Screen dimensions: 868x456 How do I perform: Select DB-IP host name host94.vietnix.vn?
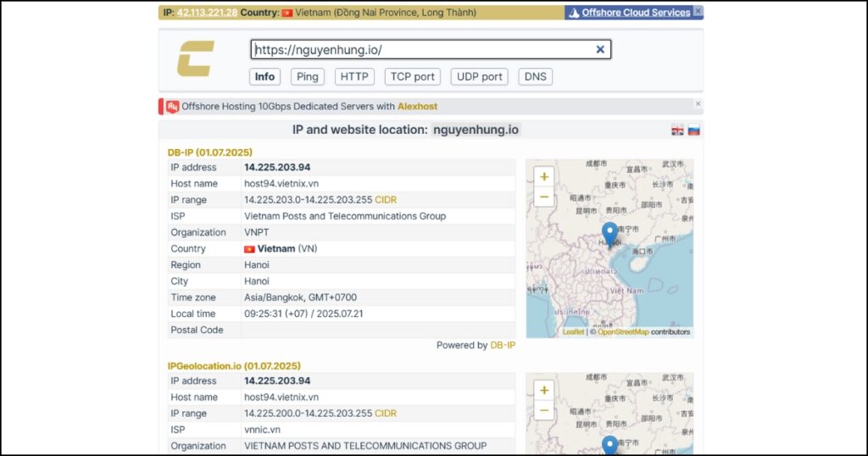(x=281, y=183)
